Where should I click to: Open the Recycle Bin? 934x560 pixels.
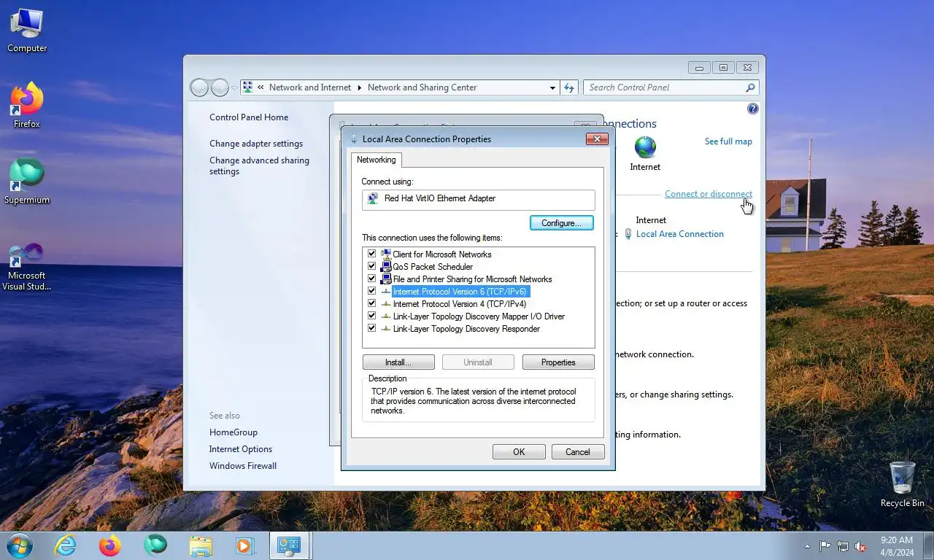point(902,484)
